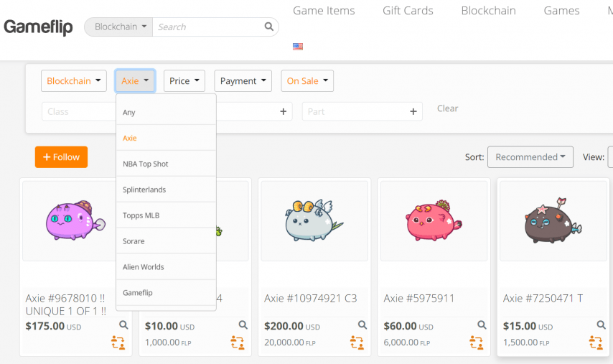Click the orange Follow button
Screen dimensions: 613x364
tap(62, 157)
